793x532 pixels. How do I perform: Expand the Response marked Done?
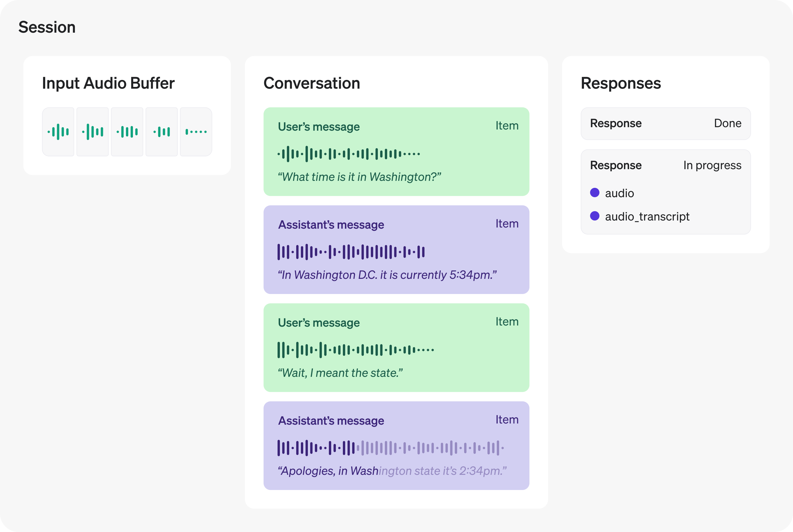click(x=665, y=123)
